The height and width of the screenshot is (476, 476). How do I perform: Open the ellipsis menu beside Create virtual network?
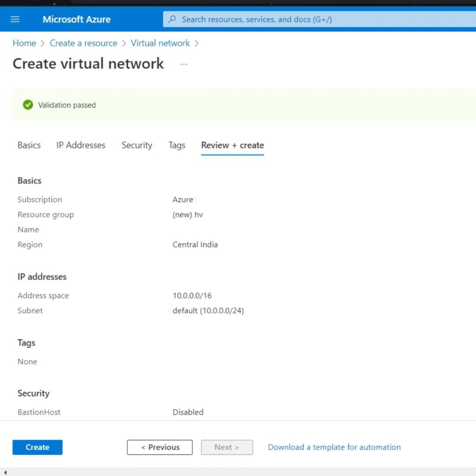pos(184,64)
